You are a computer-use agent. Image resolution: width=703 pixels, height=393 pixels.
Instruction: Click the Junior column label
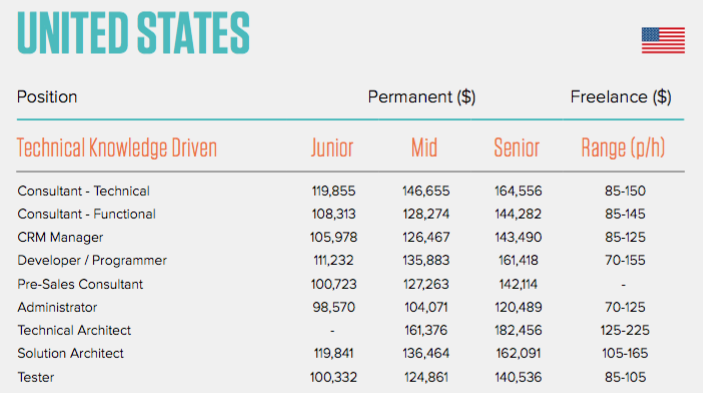(332, 148)
